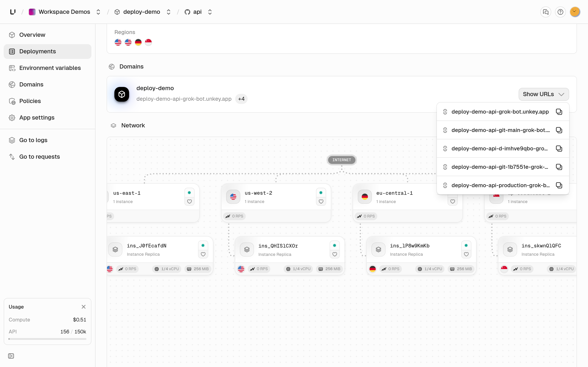Image resolution: width=588 pixels, height=367 pixels.
Task: Open the user avatar menu
Action: pos(575,12)
